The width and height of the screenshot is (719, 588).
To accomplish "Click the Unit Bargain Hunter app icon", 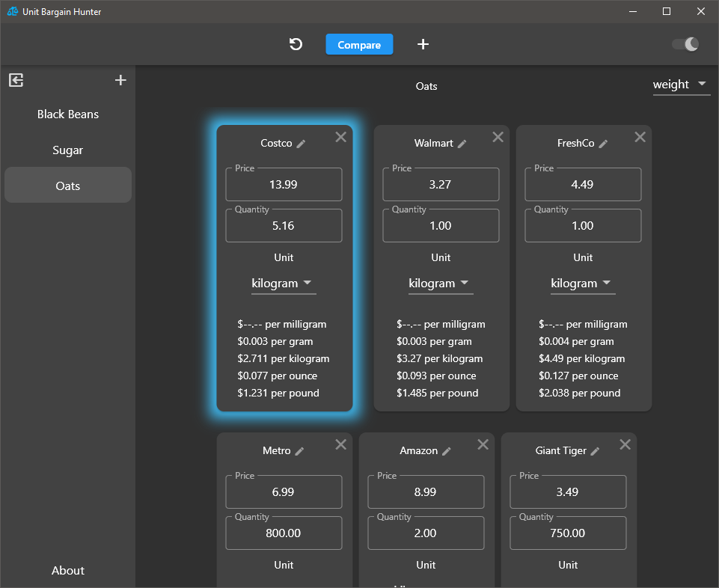I will click(x=13, y=11).
